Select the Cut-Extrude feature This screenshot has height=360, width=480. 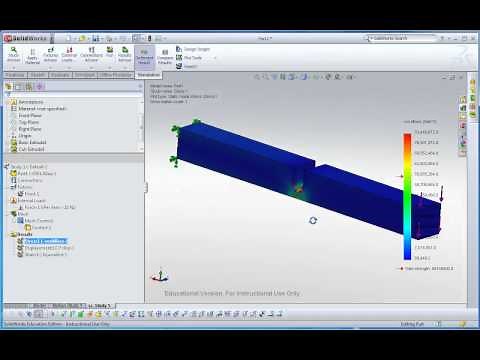click(28, 149)
